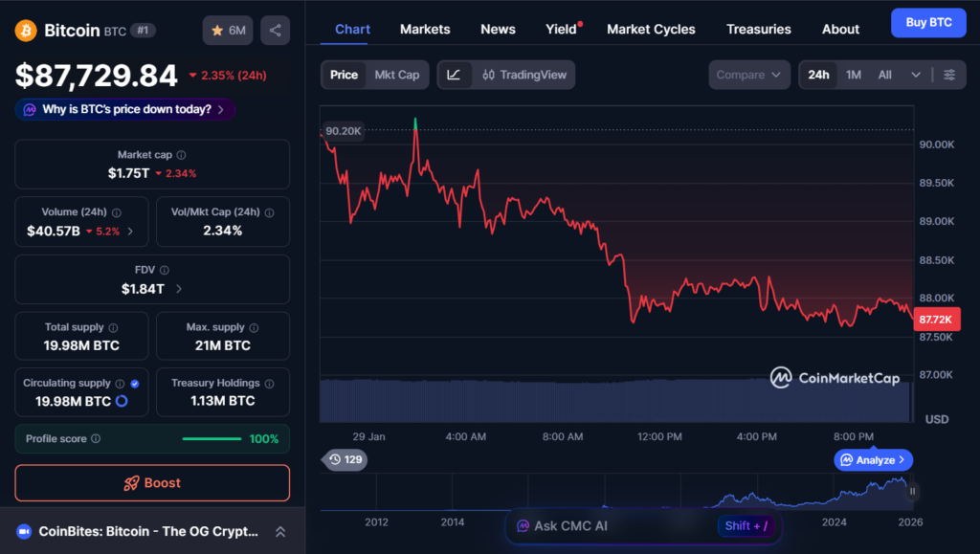Screen dimensions: 980x554
Task: Switch chart to Mkt Cap view
Action: 396,75
